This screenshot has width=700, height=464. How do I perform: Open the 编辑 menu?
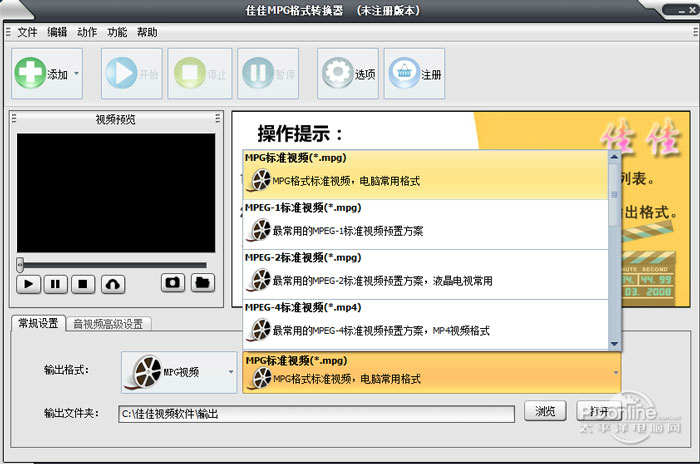(57, 32)
